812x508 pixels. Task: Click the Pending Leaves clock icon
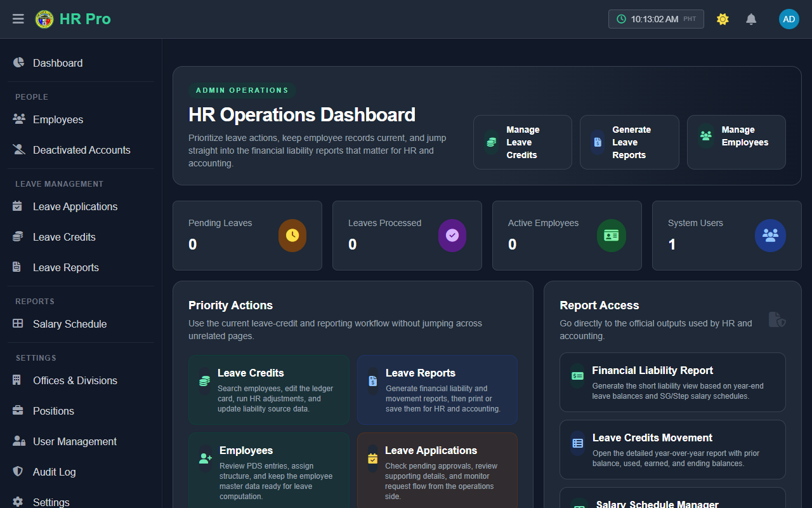click(292, 235)
